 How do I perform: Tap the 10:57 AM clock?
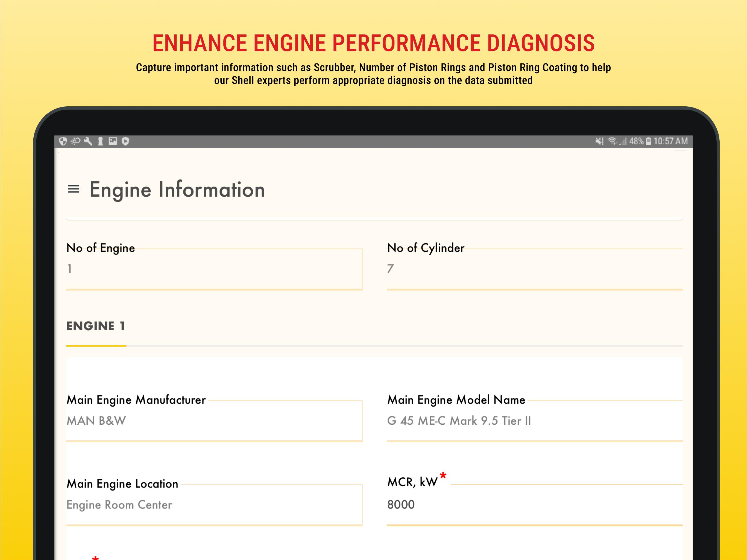(x=671, y=141)
